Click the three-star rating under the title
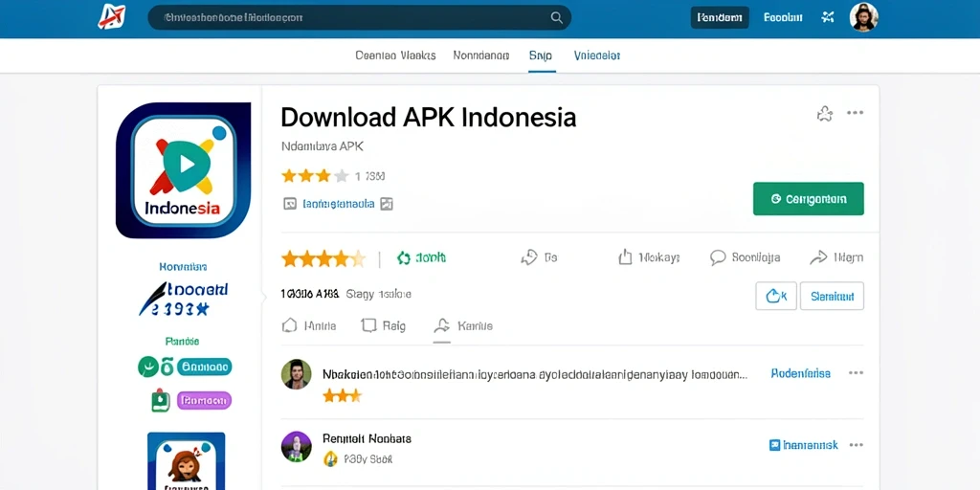This screenshot has height=490, width=980. click(314, 176)
